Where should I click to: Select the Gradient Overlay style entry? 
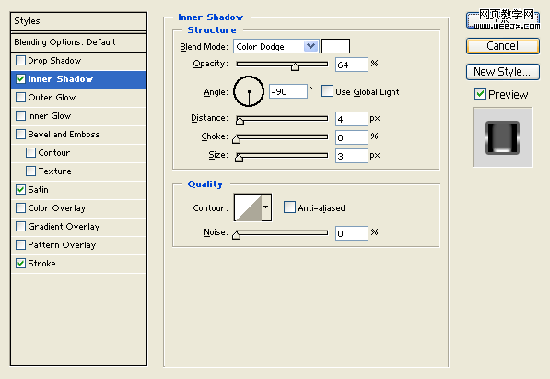click(79, 226)
